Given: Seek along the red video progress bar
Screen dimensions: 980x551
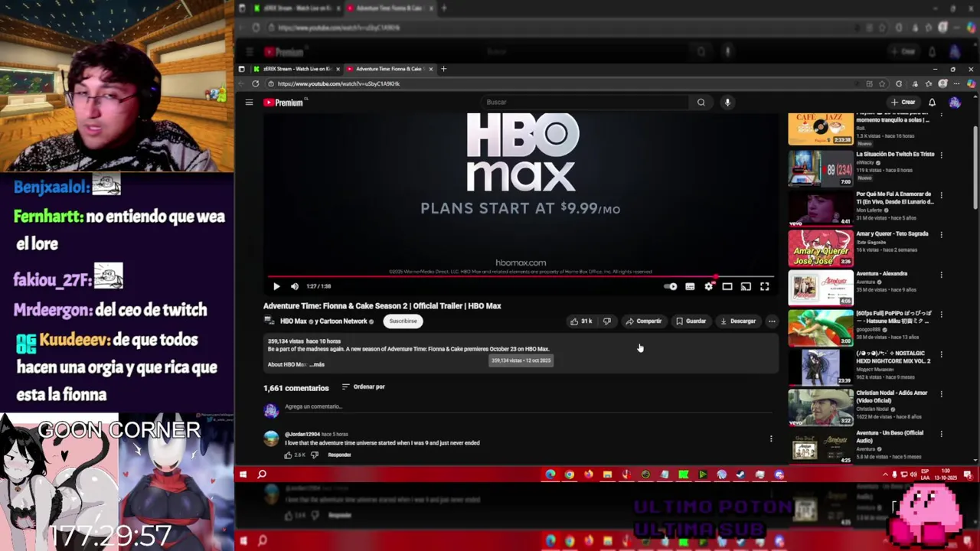Looking at the screenshot, I should point(521,276).
